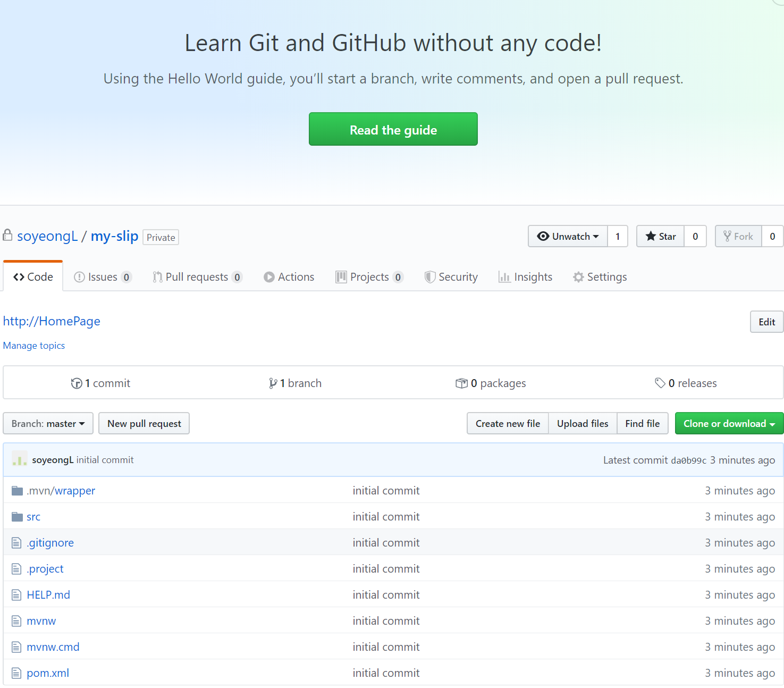The image size is (784, 688).
Task: View the Insights tab
Action: 525,277
